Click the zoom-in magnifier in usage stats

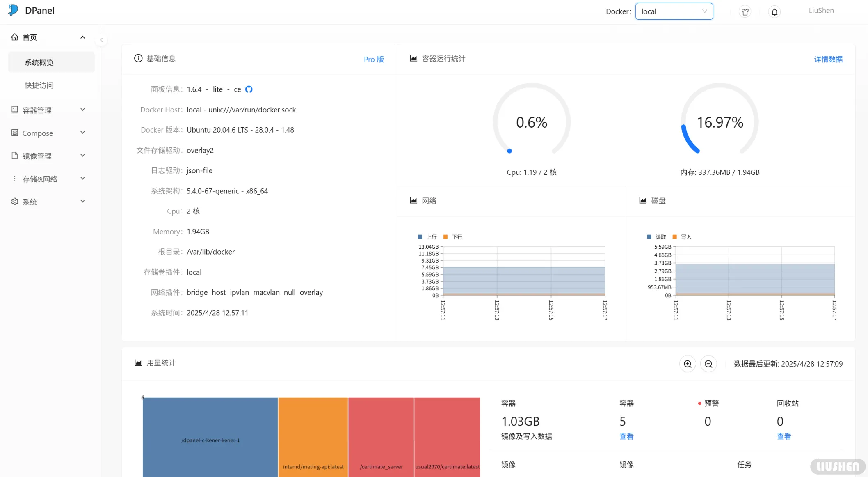tap(688, 364)
